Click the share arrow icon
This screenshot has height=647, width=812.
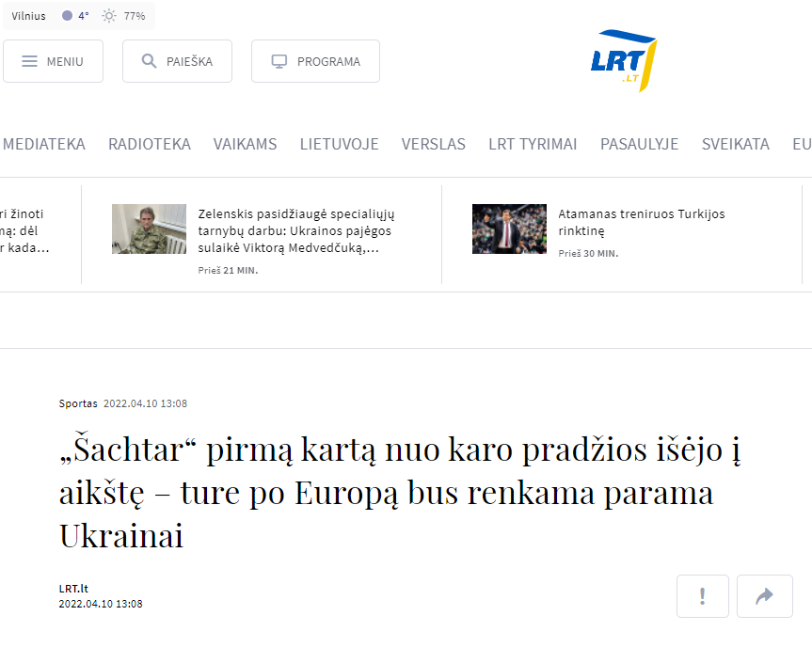[x=764, y=596]
